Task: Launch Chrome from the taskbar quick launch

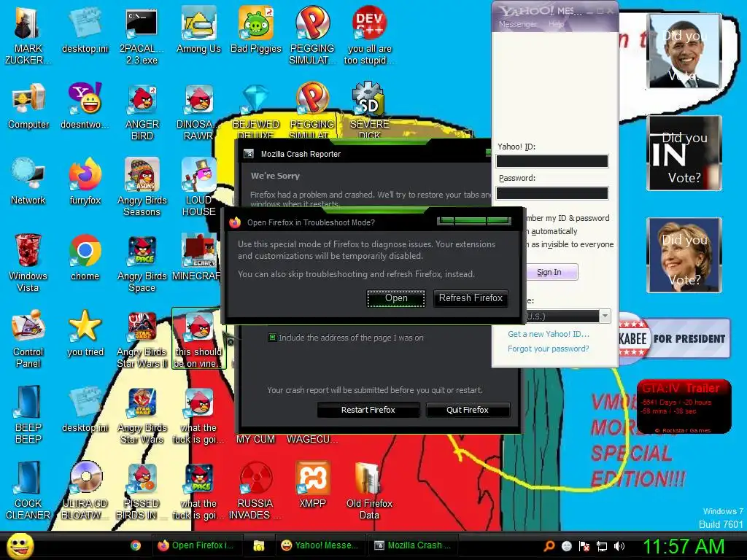Action: coord(136,545)
